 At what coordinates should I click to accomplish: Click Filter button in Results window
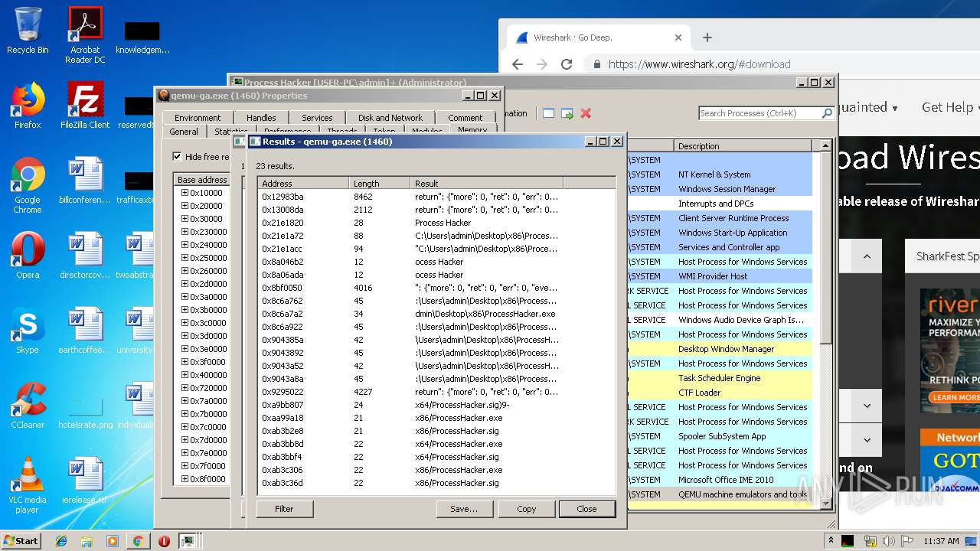[284, 509]
